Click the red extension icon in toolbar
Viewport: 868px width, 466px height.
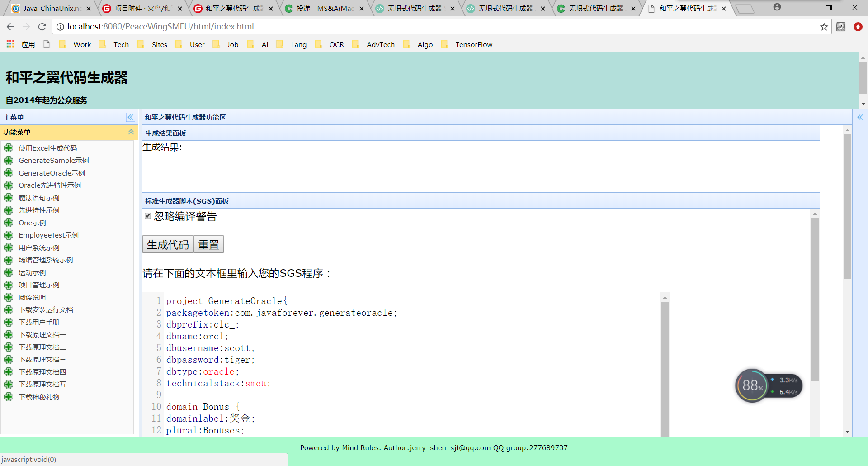858,27
